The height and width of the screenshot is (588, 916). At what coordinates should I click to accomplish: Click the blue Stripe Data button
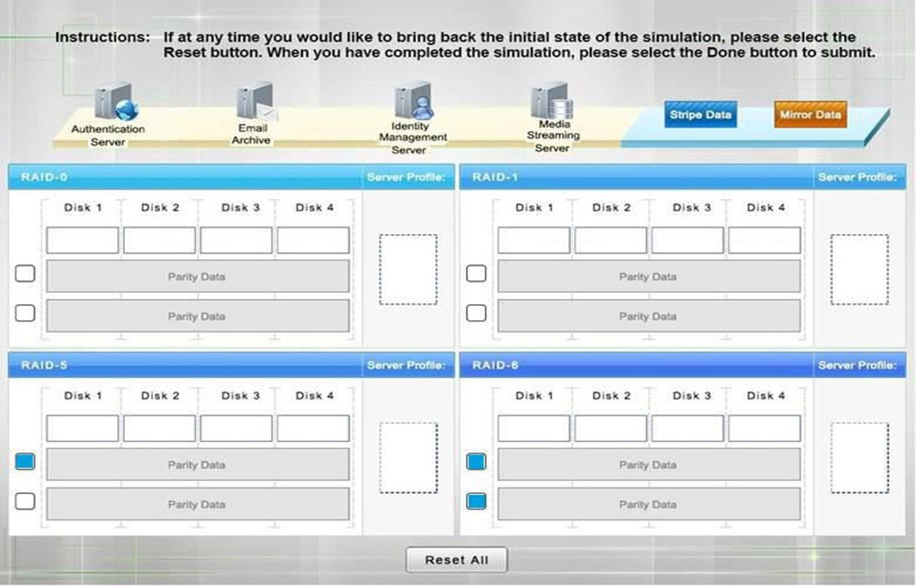click(700, 115)
